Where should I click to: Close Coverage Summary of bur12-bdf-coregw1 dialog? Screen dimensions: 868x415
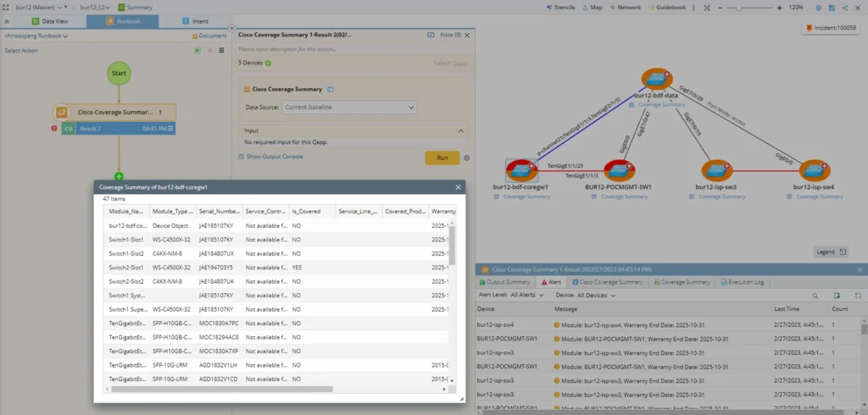458,187
